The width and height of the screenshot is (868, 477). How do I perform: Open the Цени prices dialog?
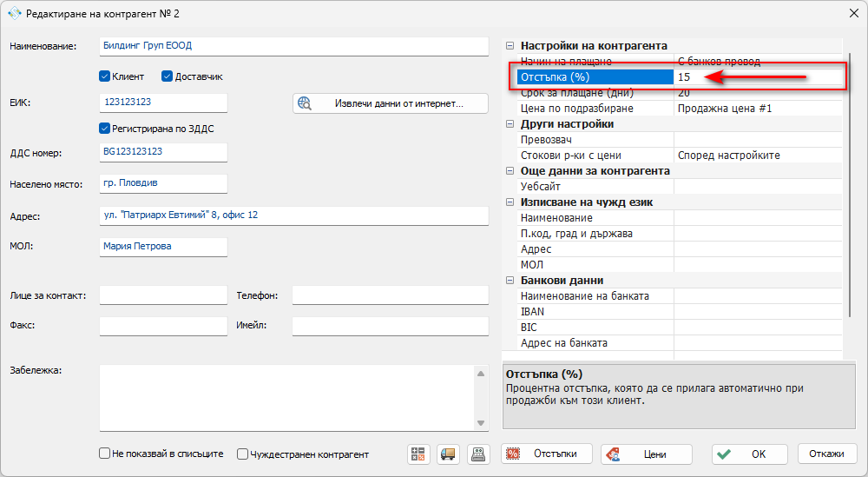pyautogui.click(x=646, y=454)
